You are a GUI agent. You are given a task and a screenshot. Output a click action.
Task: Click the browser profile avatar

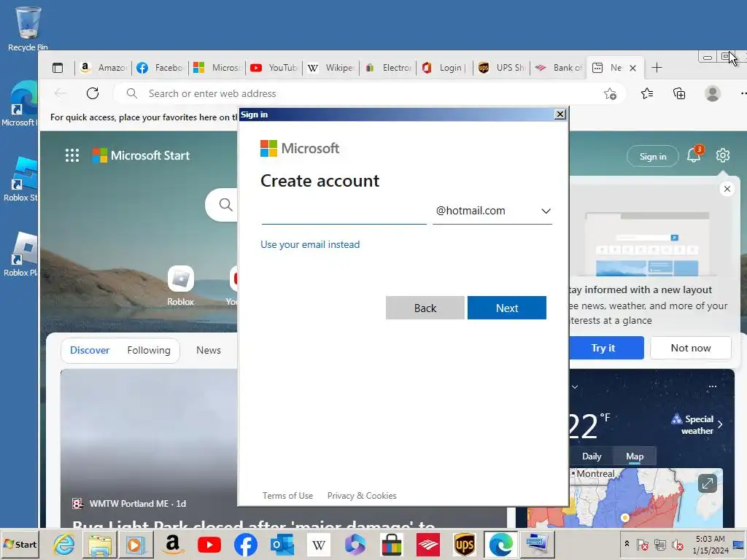(x=713, y=93)
